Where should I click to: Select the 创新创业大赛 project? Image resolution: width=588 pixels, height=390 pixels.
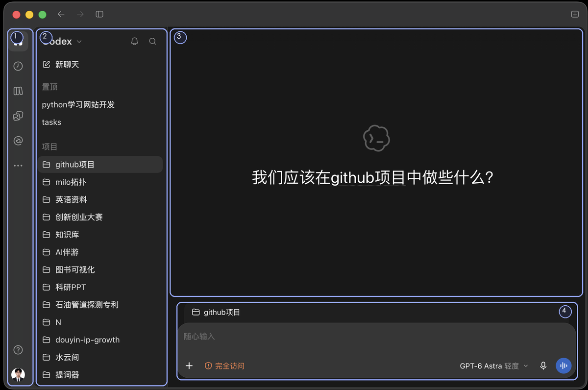pyautogui.click(x=100, y=217)
